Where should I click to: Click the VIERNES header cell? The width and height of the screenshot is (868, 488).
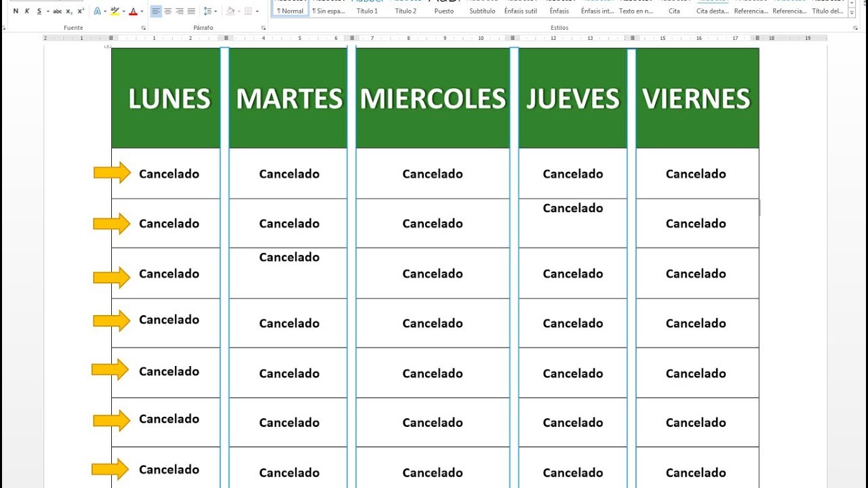tap(697, 98)
